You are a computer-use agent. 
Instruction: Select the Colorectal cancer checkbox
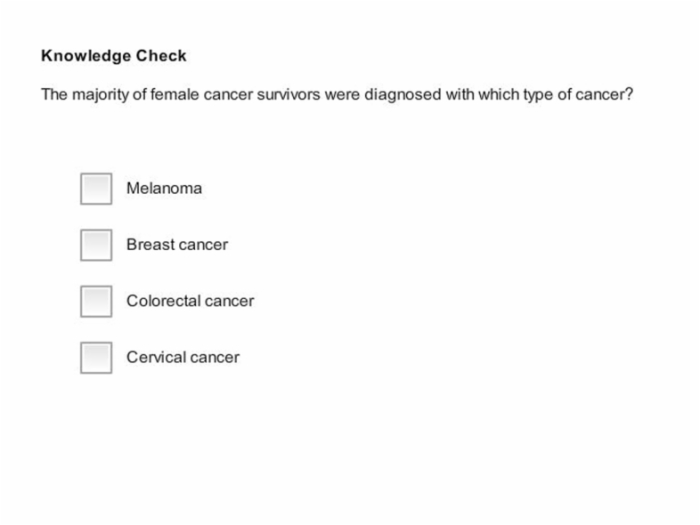[96, 301]
